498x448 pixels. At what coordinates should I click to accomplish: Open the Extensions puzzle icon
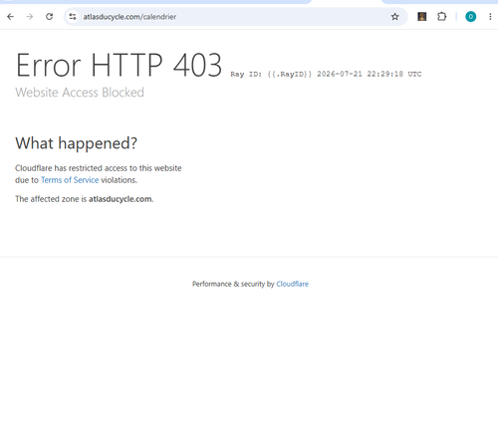(x=441, y=17)
